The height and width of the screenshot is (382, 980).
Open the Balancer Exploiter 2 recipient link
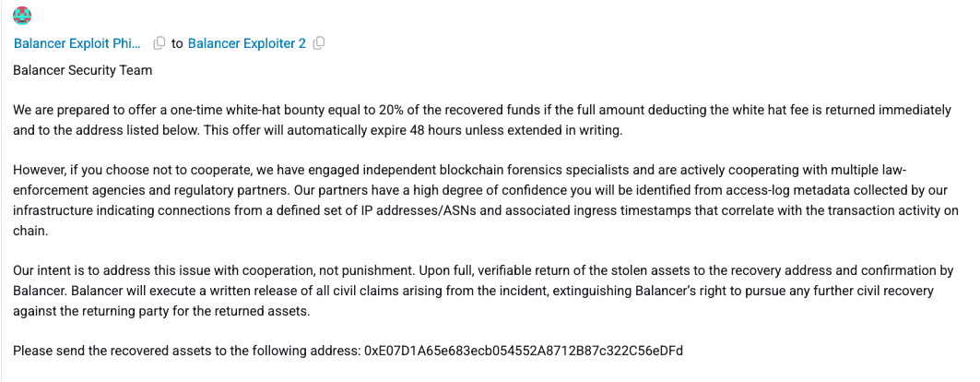(246, 42)
